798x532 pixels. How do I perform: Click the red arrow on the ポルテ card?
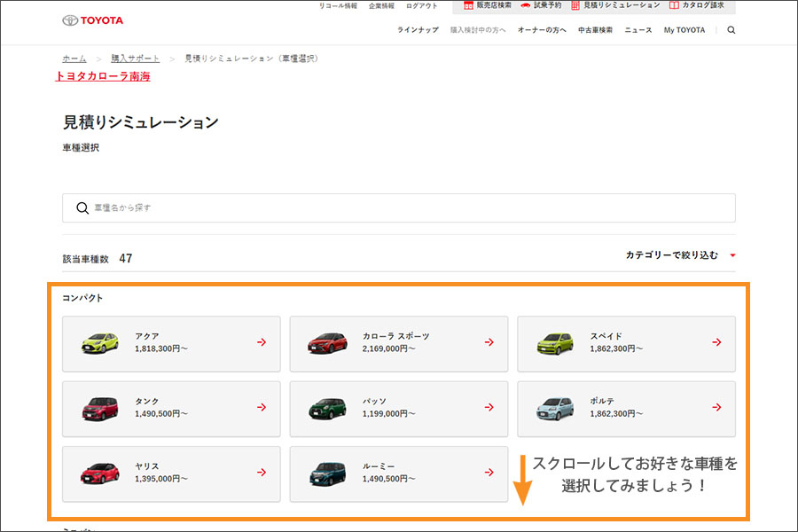point(716,407)
